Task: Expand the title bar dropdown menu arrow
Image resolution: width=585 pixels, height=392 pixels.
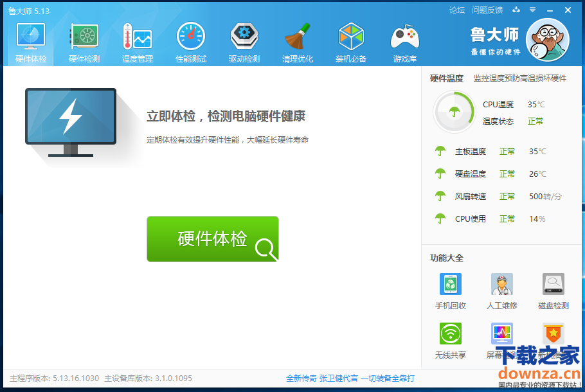Action: (x=532, y=10)
